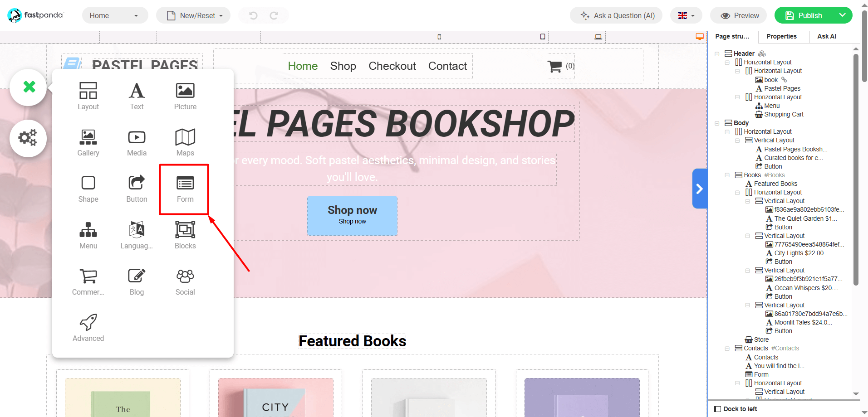Select the Social widget
This screenshot has width=868, height=417.
pyautogui.click(x=185, y=281)
